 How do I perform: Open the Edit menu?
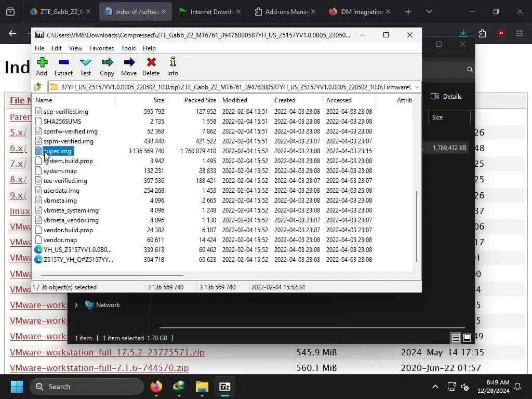[x=56, y=48]
